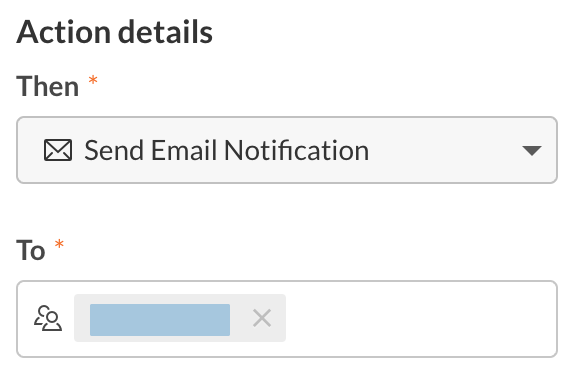The image size is (574, 380).
Task: Expand the Then action dropdown arrow
Action: point(532,150)
